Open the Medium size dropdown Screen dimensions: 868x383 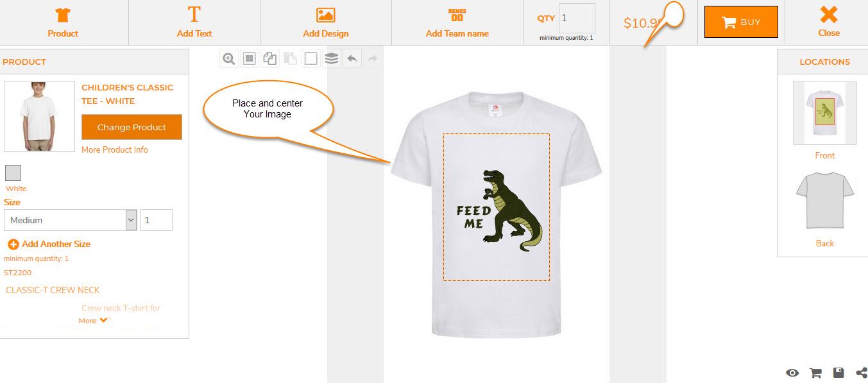pyautogui.click(x=71, y=220)
